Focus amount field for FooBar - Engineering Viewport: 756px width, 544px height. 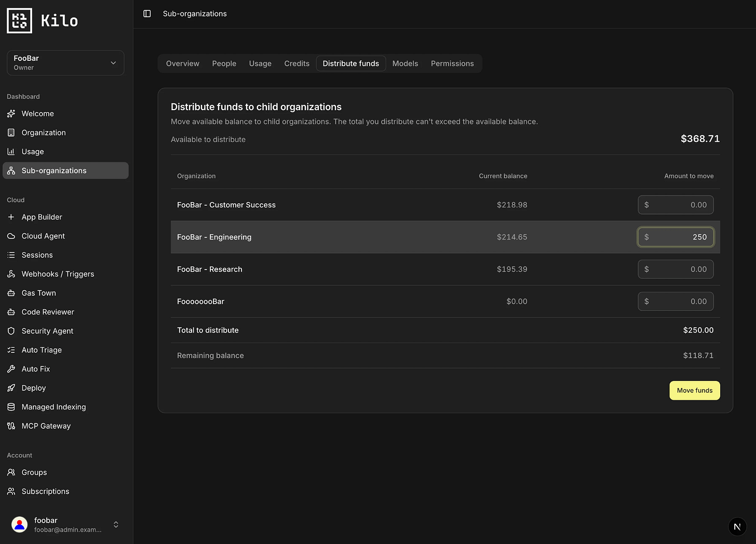676,237
